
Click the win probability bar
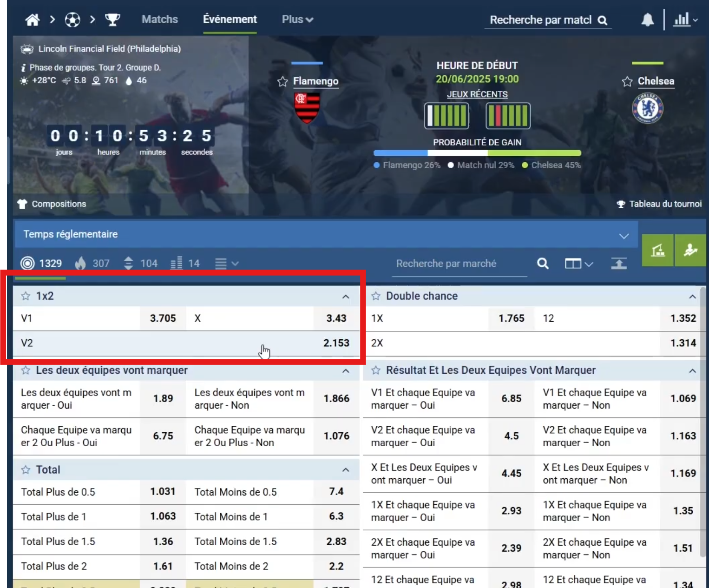click(477, 153)
